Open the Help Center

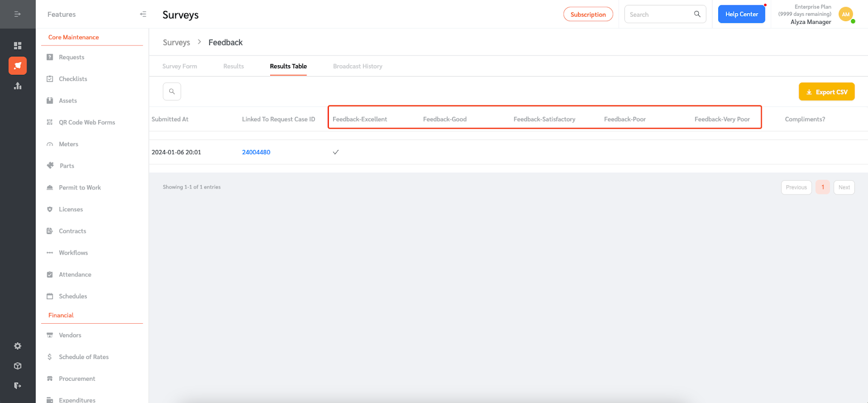pyautogui.click(x=741, y=14)
